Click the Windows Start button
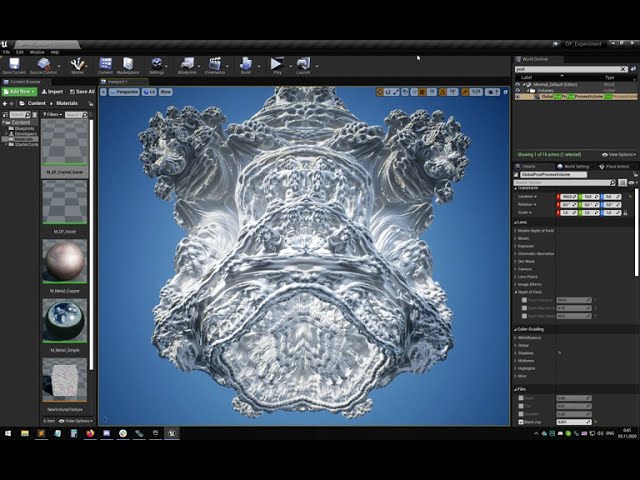 [x=8, y=433]
